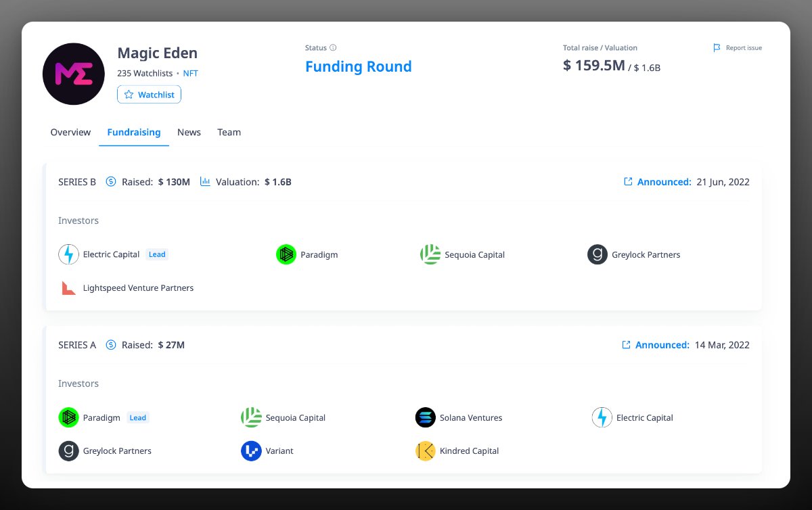Click Lightspeed Venture Partners logo
Viewport: 812px width, 510px height.
[68, 287]
